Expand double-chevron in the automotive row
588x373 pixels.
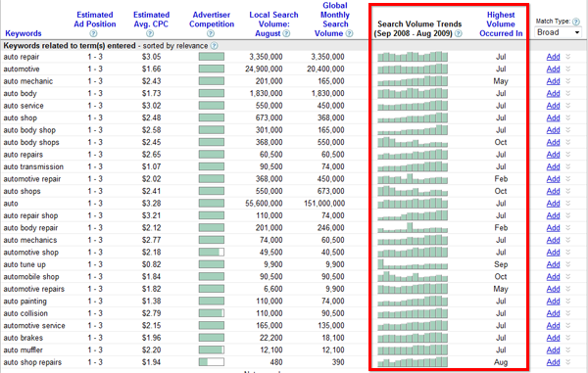[x=568, y=69]
